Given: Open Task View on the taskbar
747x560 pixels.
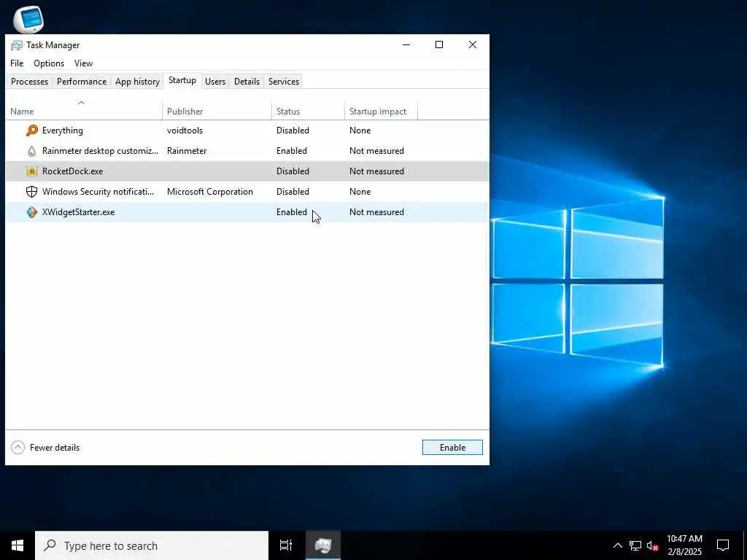Looking at the screenshot, I should coord(286,545).
